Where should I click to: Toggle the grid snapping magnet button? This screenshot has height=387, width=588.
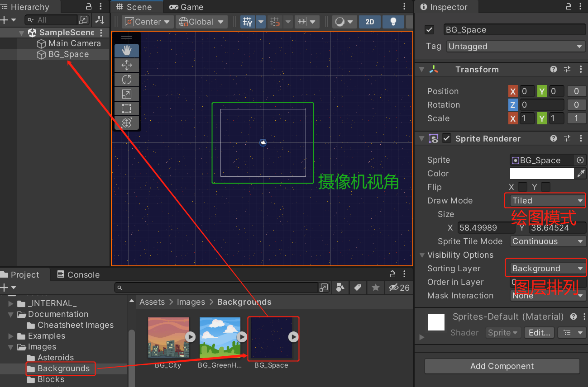point(274,22)
